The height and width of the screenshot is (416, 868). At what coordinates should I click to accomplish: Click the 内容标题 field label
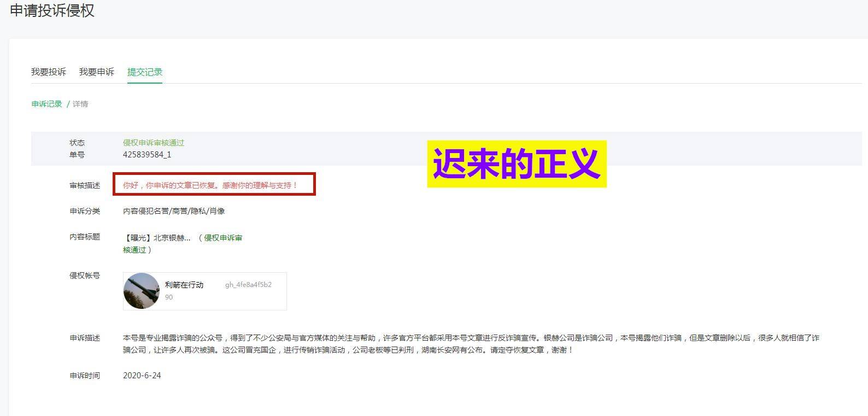point(85,237)
